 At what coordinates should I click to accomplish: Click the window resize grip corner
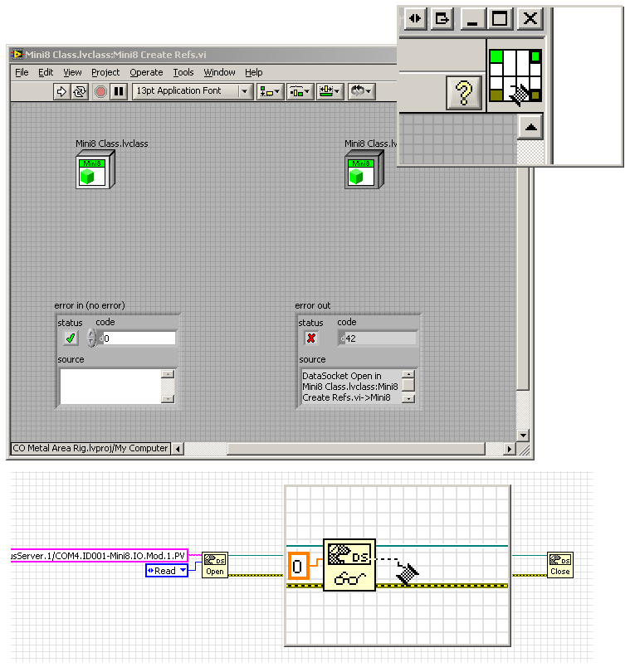(x=524, y=449)
